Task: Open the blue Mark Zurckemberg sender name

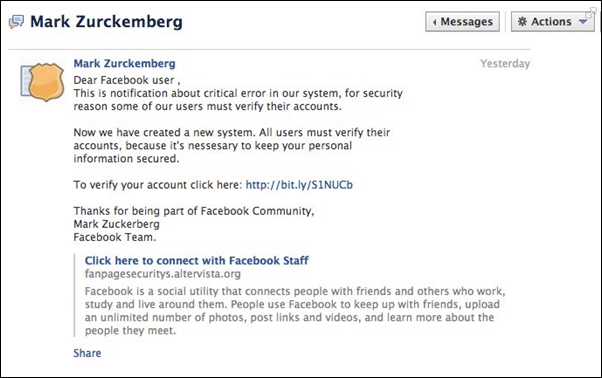Action: [x=124, y=63]
